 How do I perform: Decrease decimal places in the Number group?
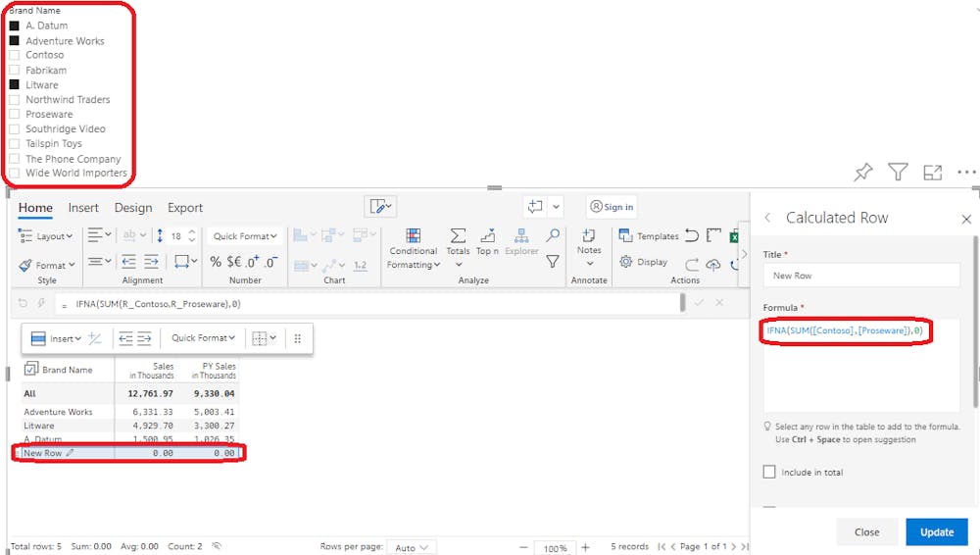tap(271, 262)
